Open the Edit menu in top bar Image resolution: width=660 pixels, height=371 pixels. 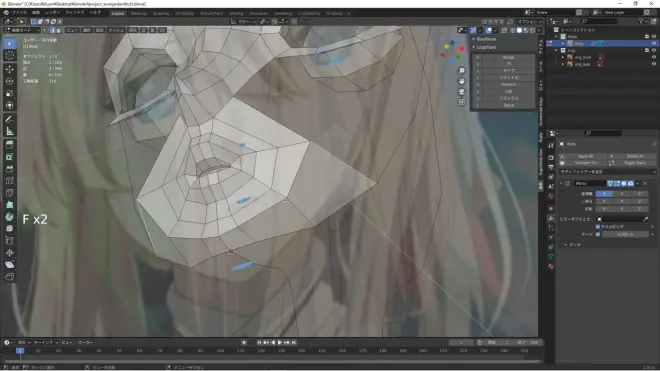click(36, 13)
